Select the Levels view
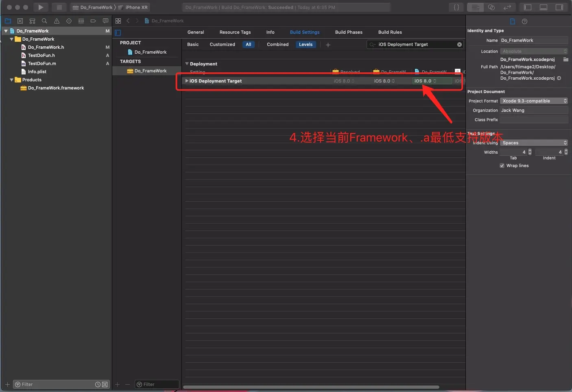572x392 pixels. [x=306, y=44]
